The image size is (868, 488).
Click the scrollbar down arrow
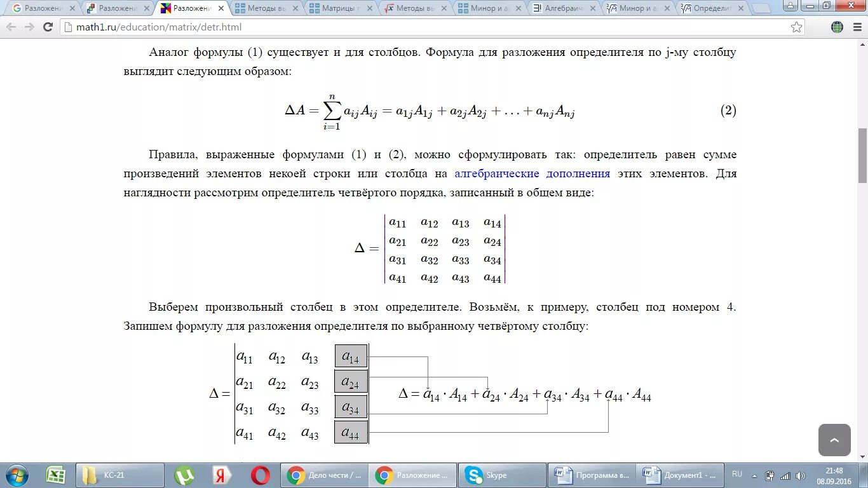pos(862,456)
